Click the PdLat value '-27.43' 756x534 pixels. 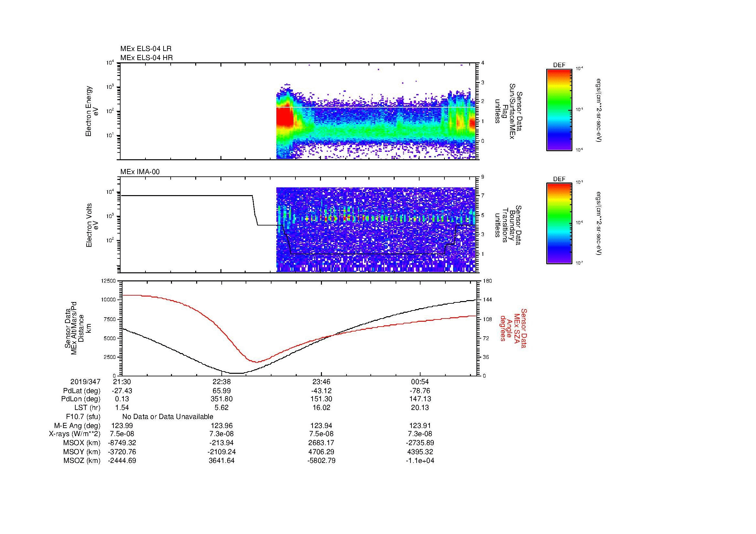(122, 391)
